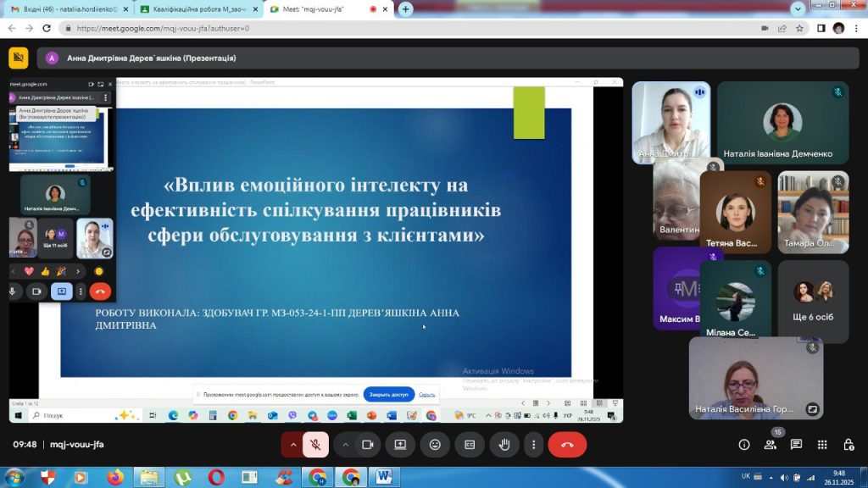Expand video settings arrow next to camera

(346, 445)
